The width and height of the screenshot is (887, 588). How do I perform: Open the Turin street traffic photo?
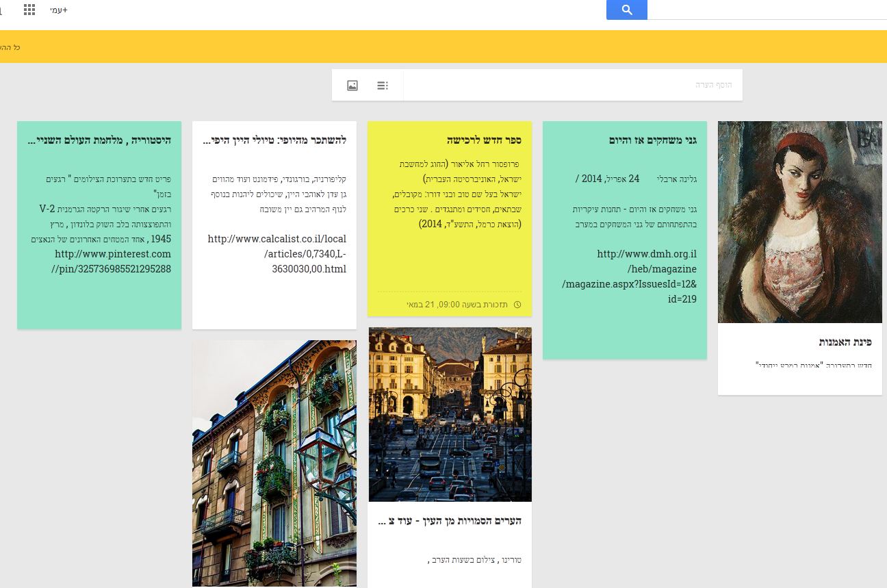pyautogui.click(x=450, y=414)
